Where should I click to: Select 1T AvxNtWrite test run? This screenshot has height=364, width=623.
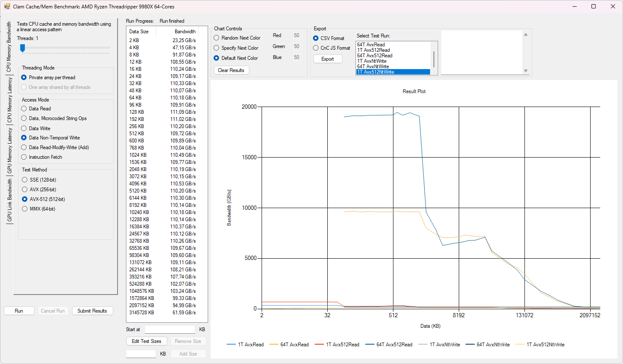393,61
